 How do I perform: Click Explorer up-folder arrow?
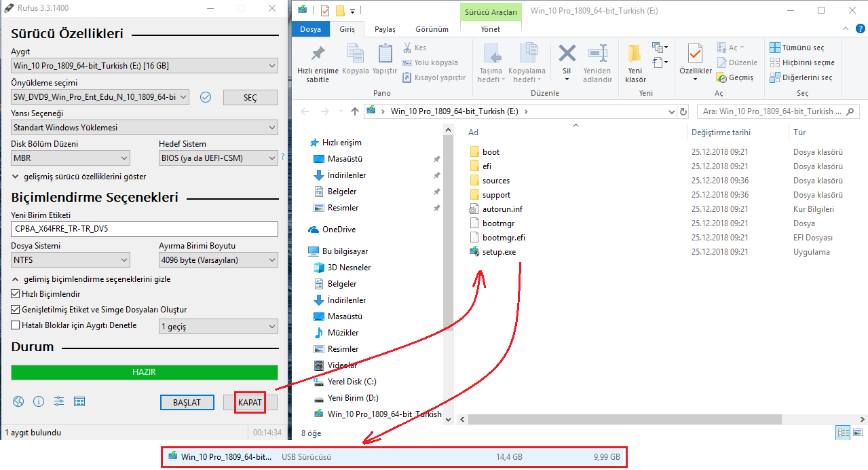pyautogui.click(x=355, y=111)
